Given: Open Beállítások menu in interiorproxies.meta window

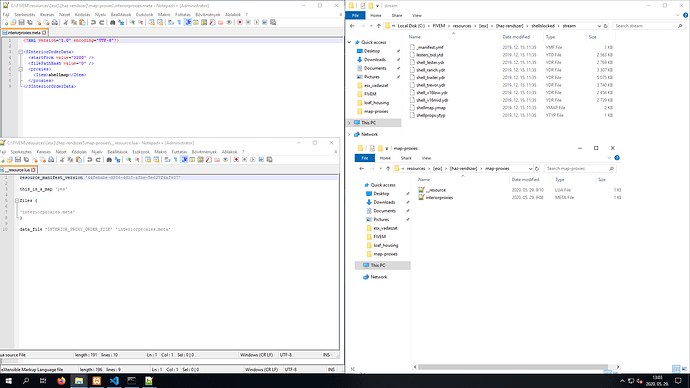Looking at the screenshot, I should [x=121, y=15].
